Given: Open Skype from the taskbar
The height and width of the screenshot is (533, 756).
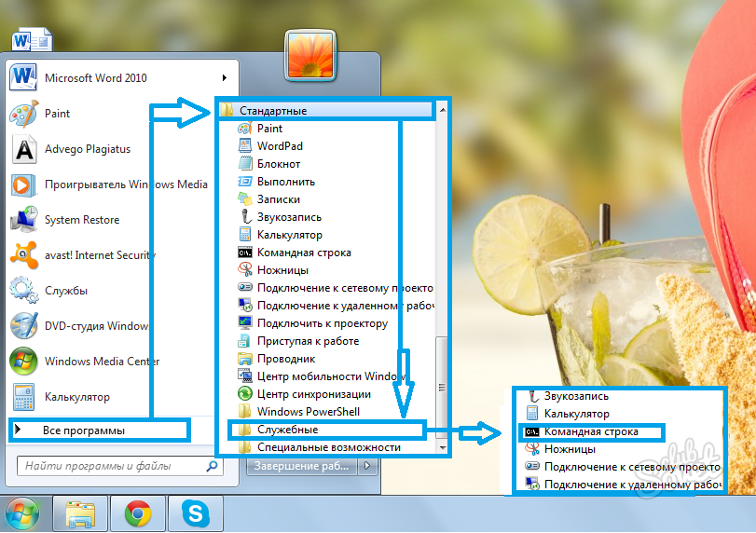Looking at the screenshot, I should 197,513.
